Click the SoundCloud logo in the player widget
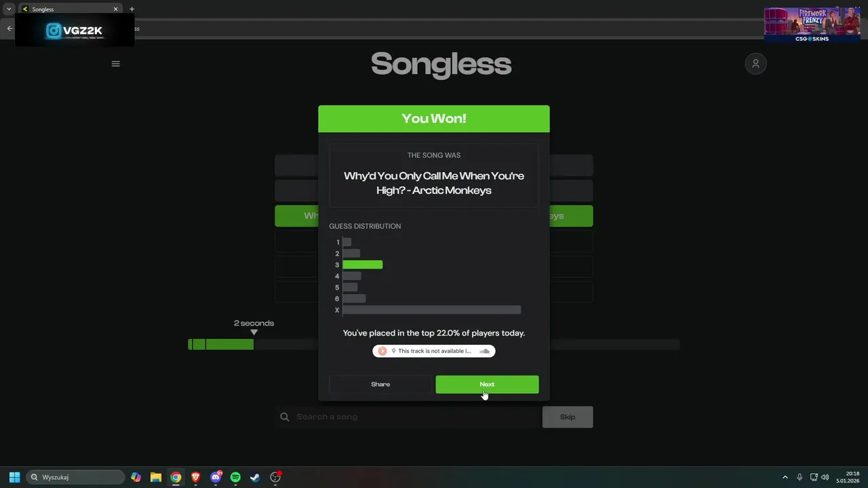This screenshot has height=488, width=868. coord(484,351)
